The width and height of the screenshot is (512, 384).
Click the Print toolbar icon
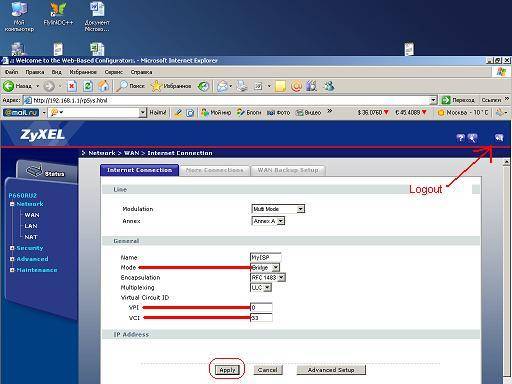pyautogui.click(x=242, y=86)
